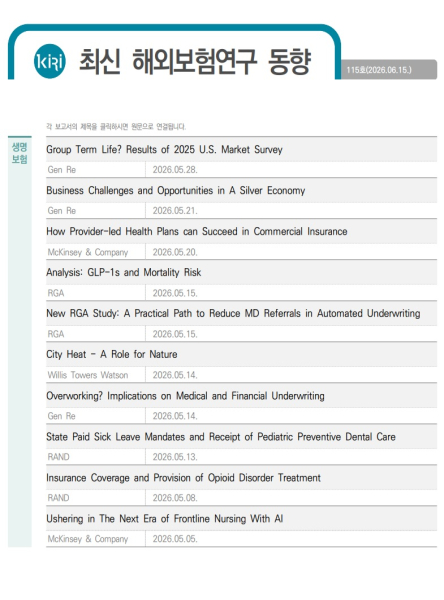
Task: Click the RAND source dated 2026.05.08.
Action: (58, 497)
